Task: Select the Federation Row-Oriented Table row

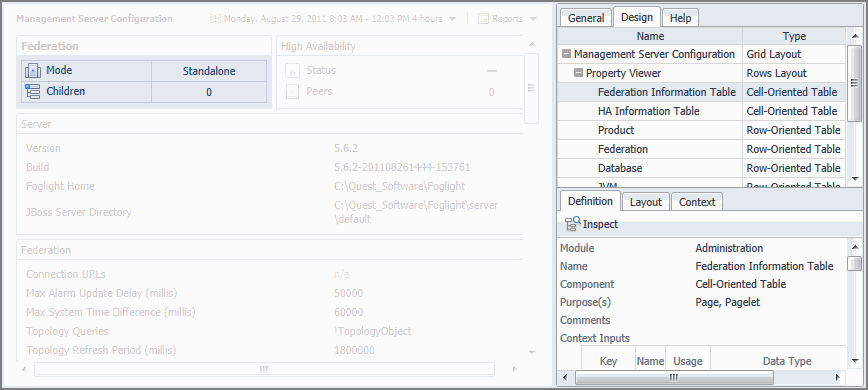Action: coord(701,149)
